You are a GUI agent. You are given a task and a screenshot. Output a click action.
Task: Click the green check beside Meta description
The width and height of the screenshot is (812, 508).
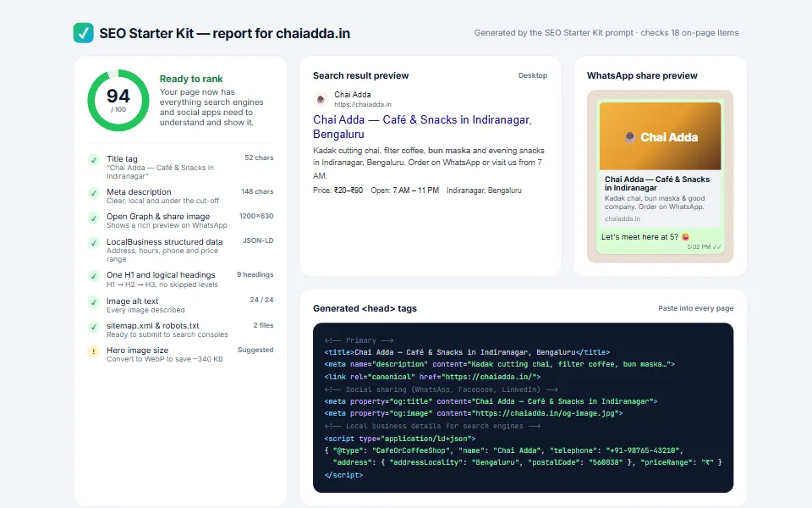point(93,193)
